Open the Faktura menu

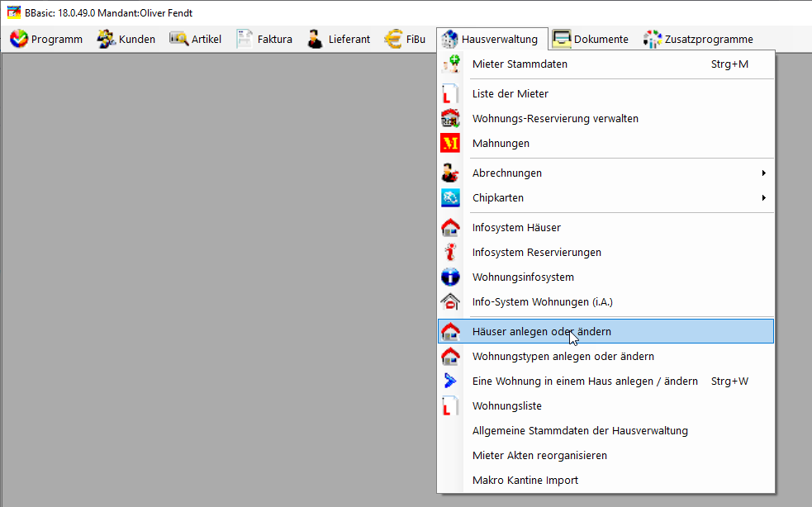click(264, 39)
